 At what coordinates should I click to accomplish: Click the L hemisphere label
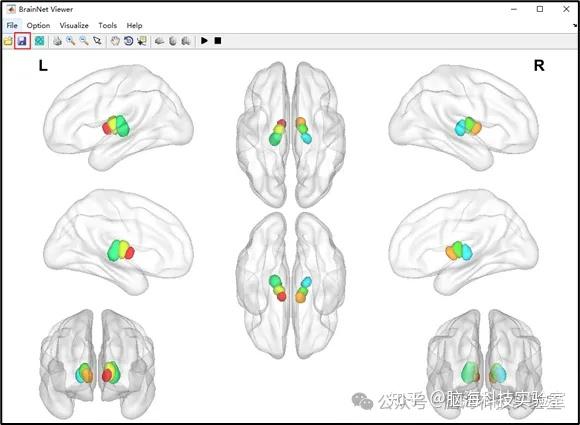(x=43, y=66)
